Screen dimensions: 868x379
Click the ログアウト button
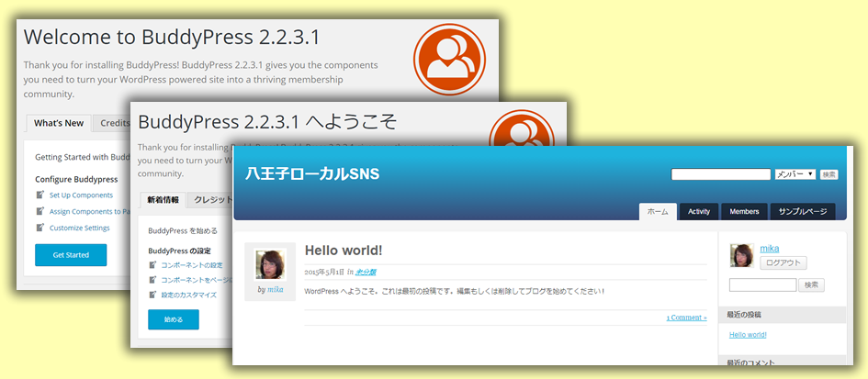(783, 262)
